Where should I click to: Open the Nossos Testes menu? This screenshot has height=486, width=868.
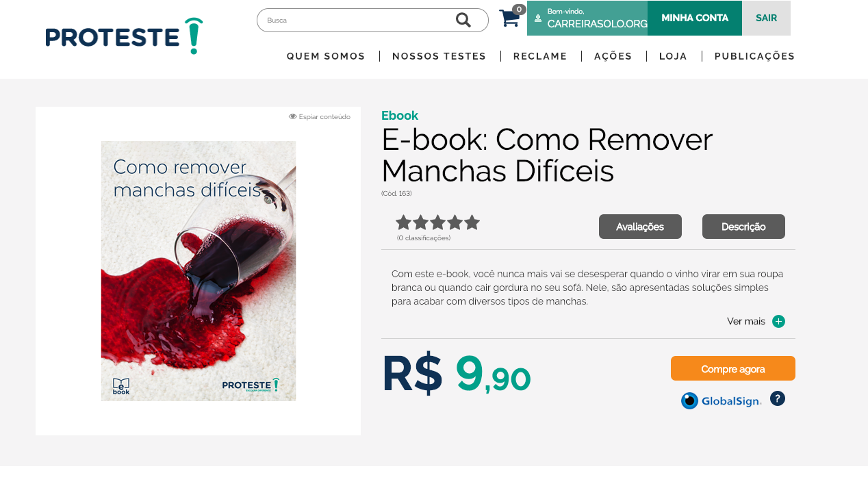pos(439,56)
